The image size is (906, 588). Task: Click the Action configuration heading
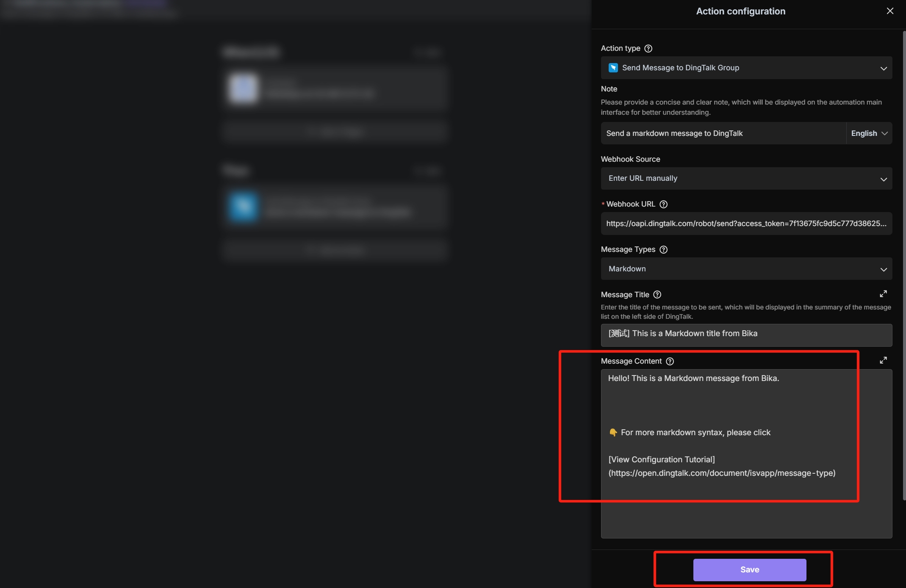pos(740,11)
